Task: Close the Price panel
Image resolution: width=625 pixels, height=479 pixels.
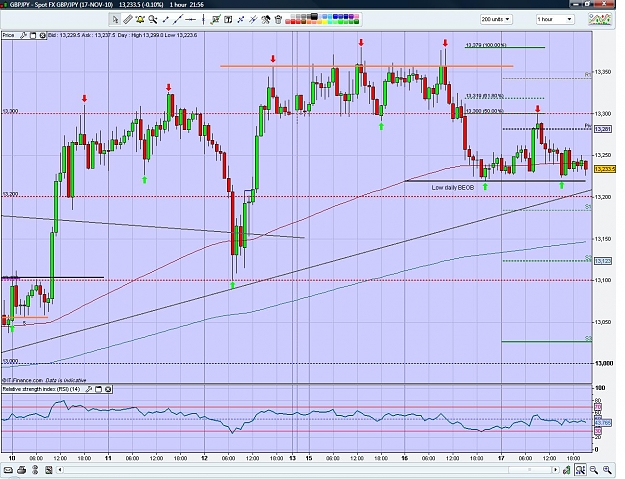Action: coord(42,35)
